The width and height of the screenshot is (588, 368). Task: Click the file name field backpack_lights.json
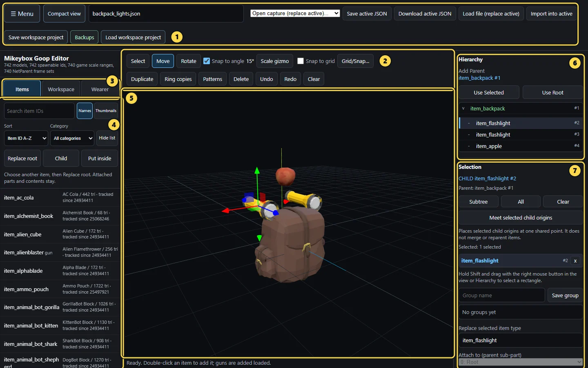click(166, 13)
